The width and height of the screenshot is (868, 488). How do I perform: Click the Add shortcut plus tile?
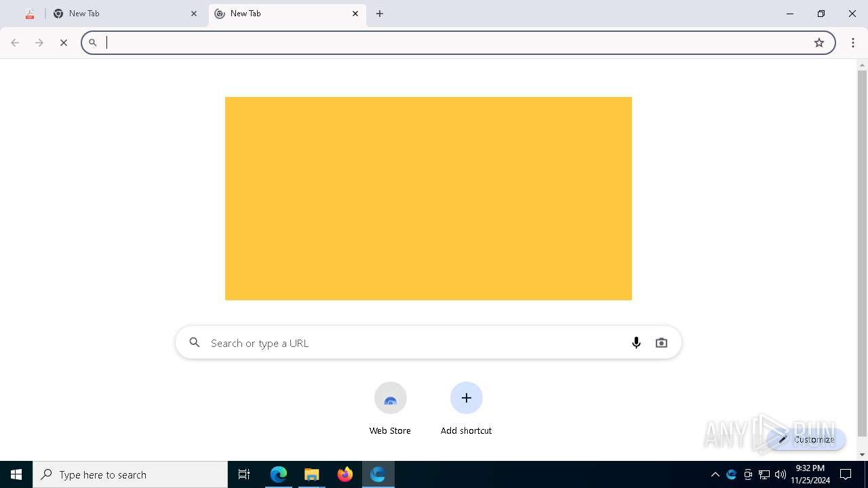pyautogui.click(x=467, y=398)
